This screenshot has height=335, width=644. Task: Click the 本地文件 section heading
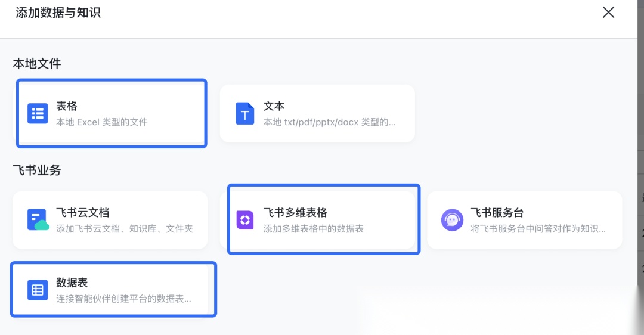click(37, 64)
